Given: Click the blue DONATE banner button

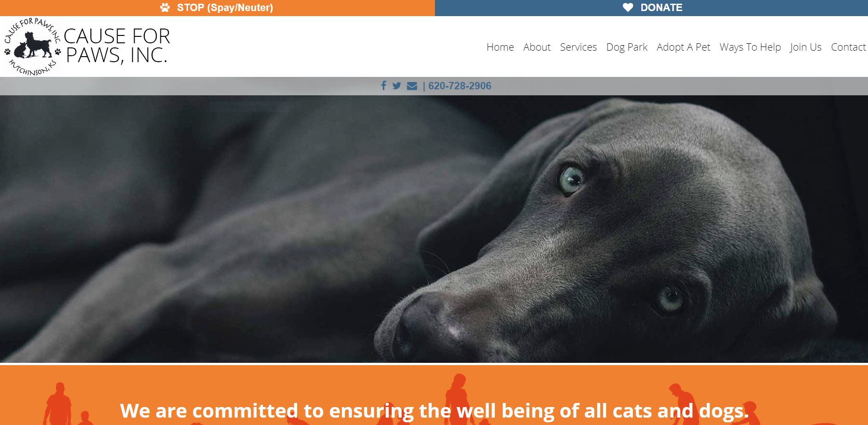Looking at the screenshot, I should 651,8.
